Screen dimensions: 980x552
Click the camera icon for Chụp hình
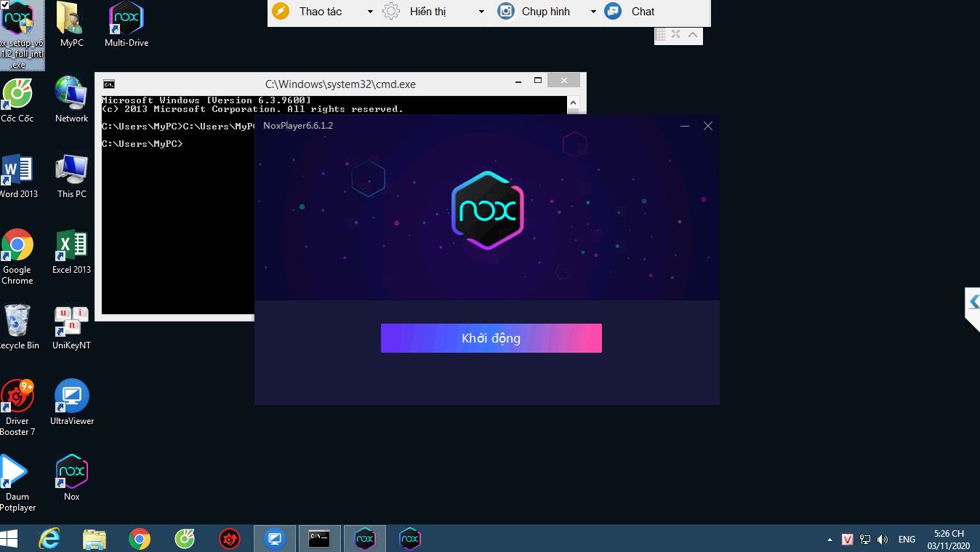506,12
